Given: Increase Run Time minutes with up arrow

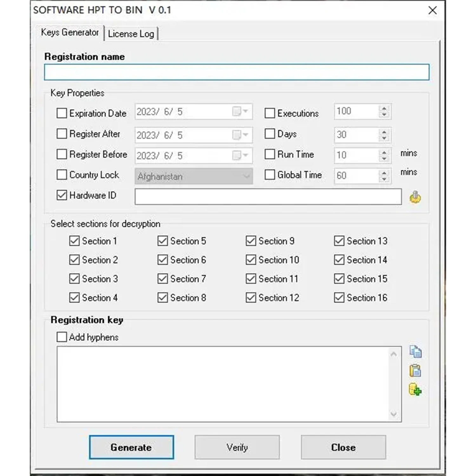Looking at the screenshot, I should [384, 152].
